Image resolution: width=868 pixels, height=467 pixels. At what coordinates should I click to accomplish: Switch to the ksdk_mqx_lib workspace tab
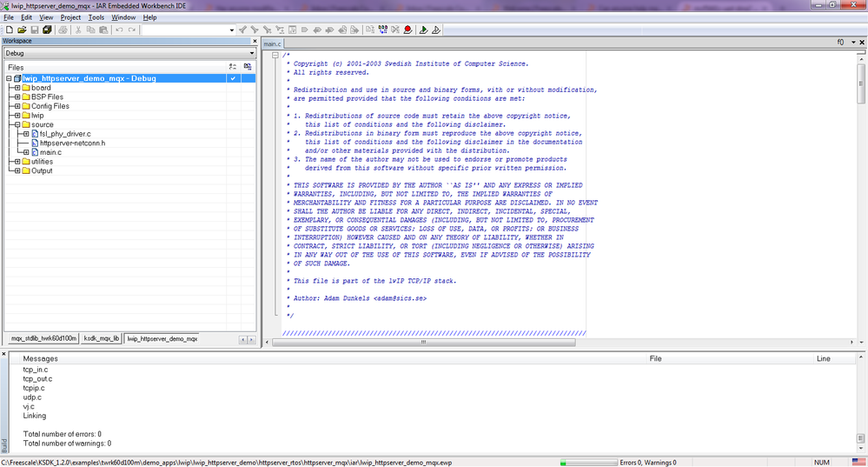(102, 338)
